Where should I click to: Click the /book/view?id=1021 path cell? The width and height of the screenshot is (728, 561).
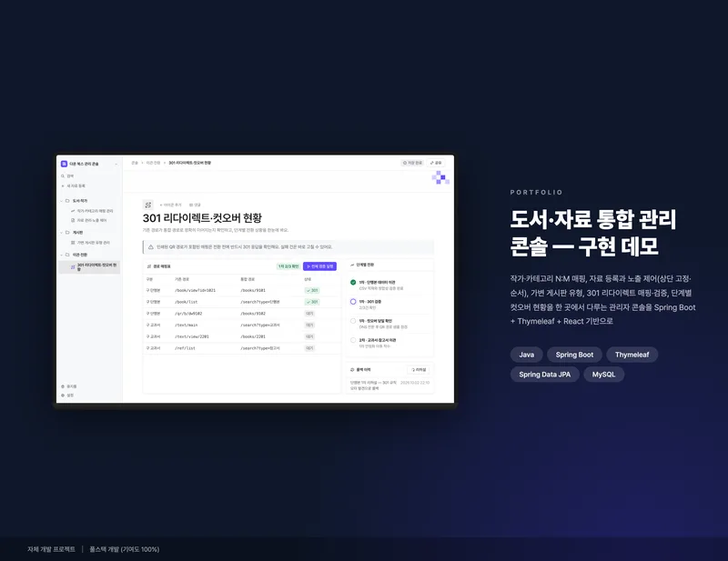click(x=195, y=290)
